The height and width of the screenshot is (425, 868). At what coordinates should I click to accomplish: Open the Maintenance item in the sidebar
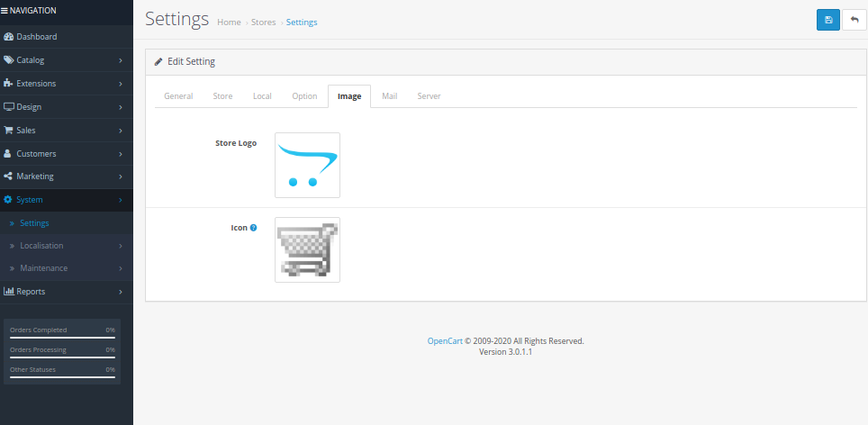[x=67, y=268]
